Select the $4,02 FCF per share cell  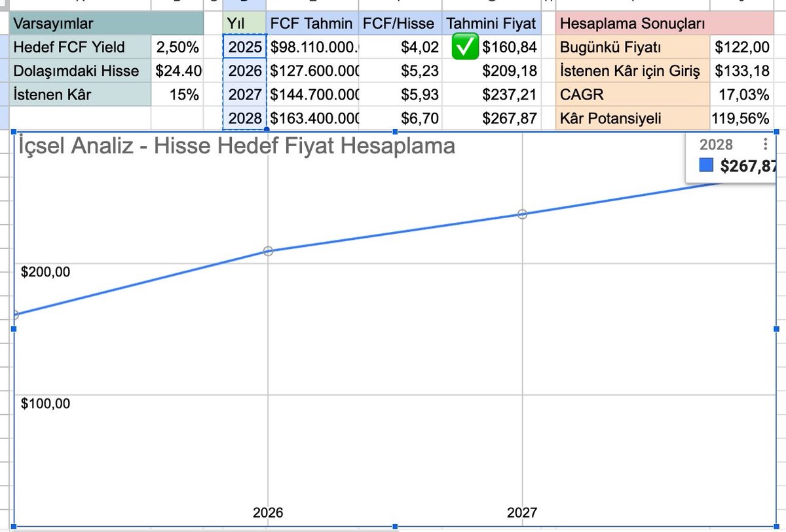401,47
